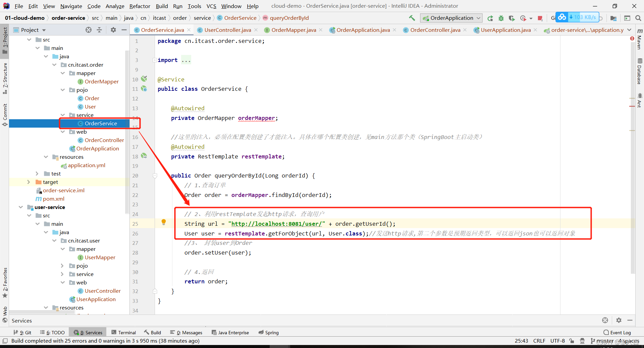Expand the collapsed import statement on line 3
This screenshot has width=644, height=348.
[155, 60]
